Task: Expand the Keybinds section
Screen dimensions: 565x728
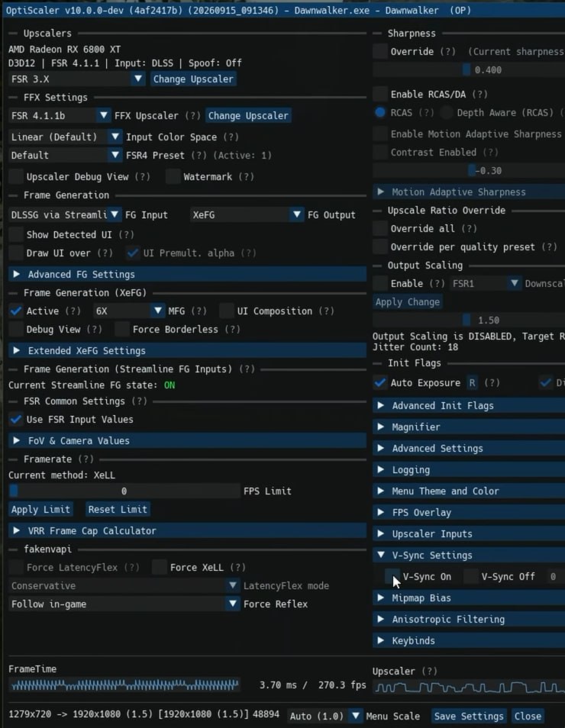Action: click(x=469, y=640)
